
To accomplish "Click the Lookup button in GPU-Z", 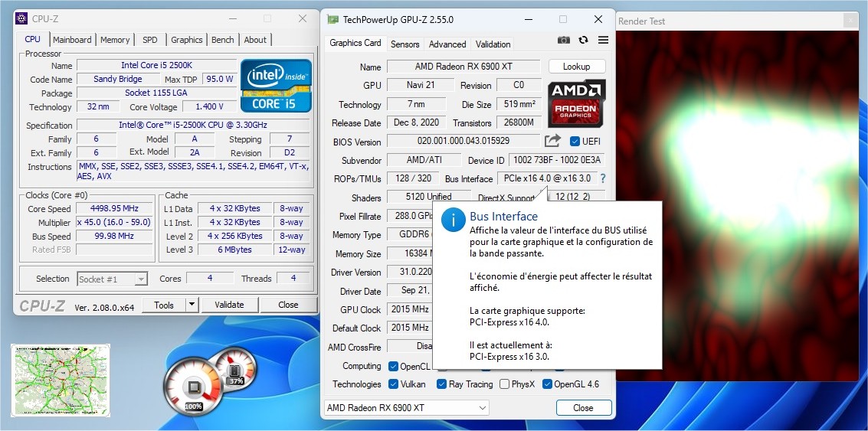I will 577,67.
